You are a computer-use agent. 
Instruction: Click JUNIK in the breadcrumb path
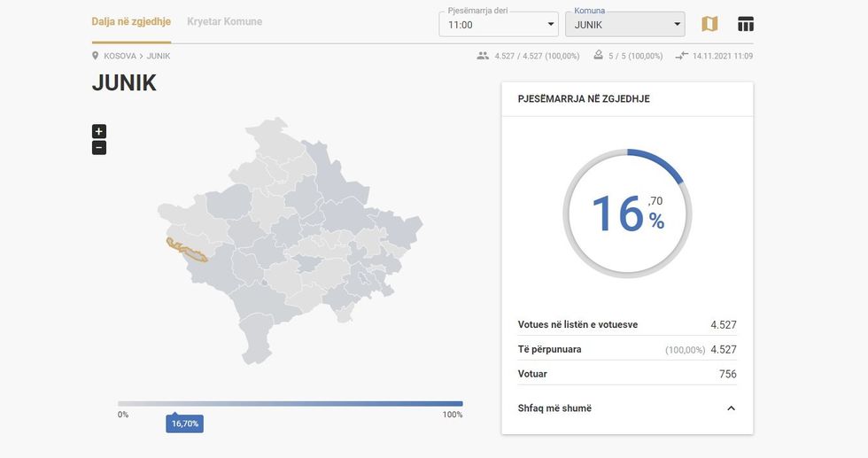tap(159, 56)
